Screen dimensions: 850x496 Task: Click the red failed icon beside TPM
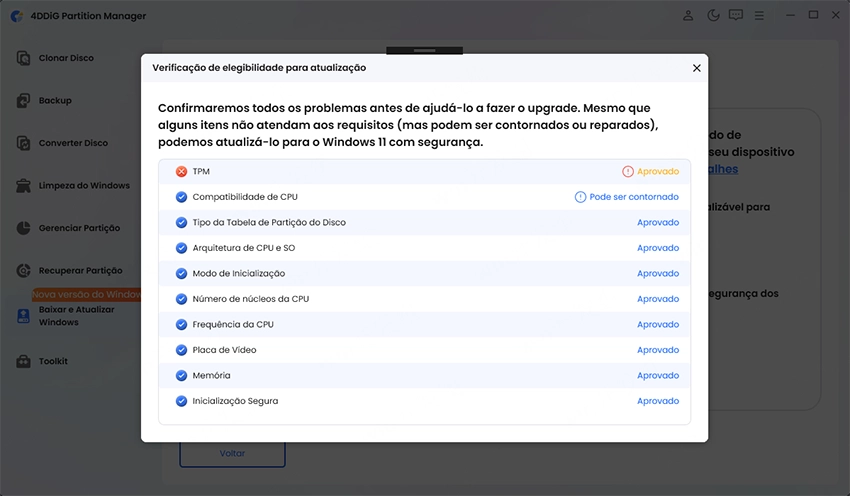click(182, 171)
